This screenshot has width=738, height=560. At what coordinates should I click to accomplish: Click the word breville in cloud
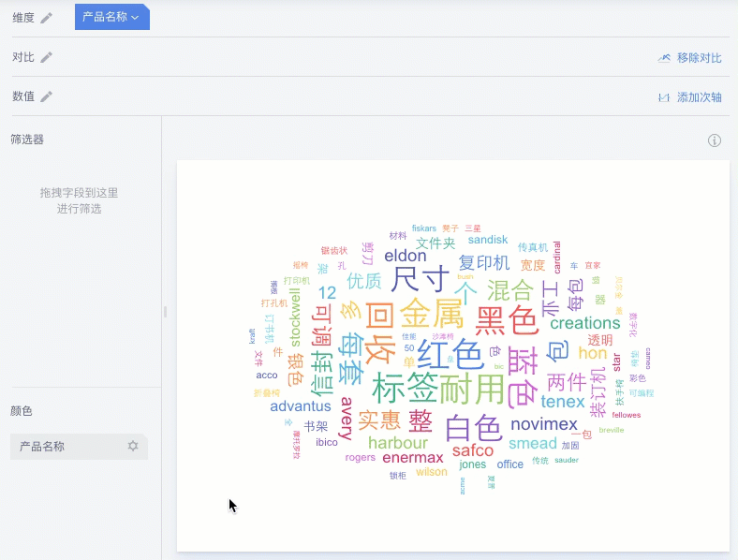click(612, 430)
